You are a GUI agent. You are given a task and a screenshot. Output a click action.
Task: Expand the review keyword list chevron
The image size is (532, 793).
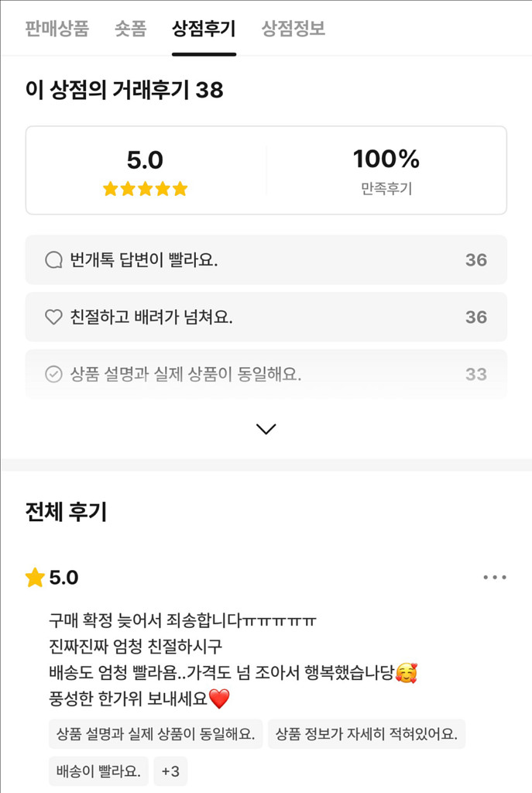click(x=266, y=429)
